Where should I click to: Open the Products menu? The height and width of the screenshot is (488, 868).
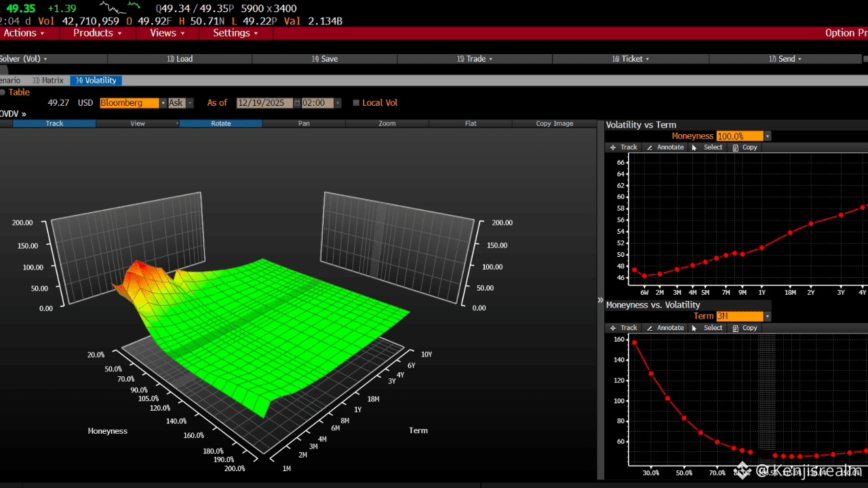pyautogui.click(x=97, y=33)
